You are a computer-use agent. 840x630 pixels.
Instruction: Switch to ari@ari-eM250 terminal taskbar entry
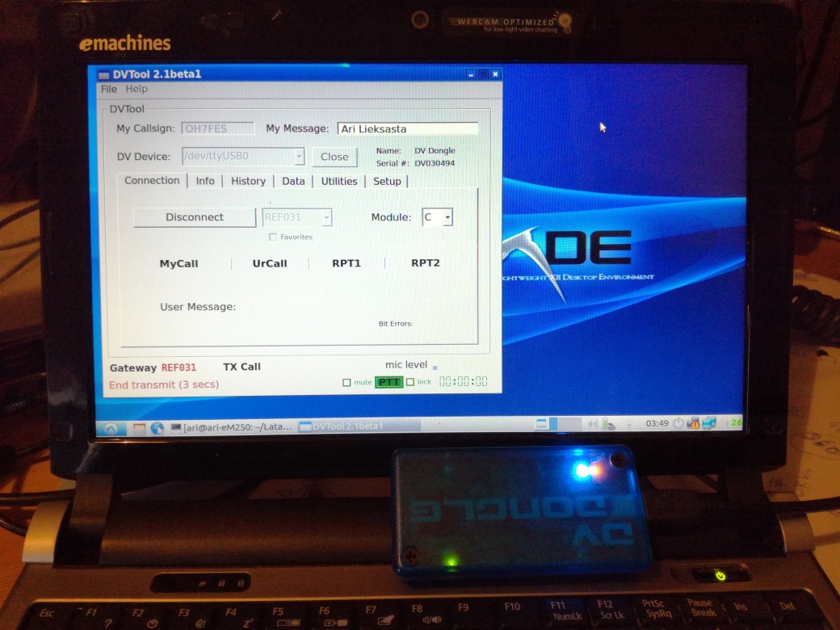232,427
